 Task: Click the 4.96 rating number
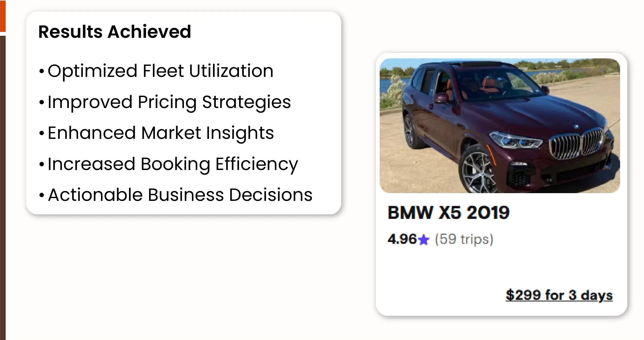coord(402,239)
